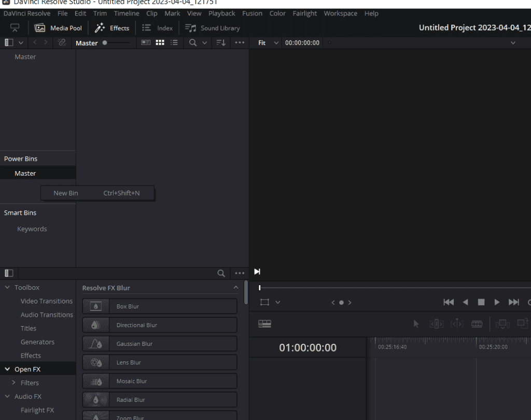The width and height of the screenshot is (531, 420).
Task: Expand the Filters tree item
Action: click(x=14, y=383)
